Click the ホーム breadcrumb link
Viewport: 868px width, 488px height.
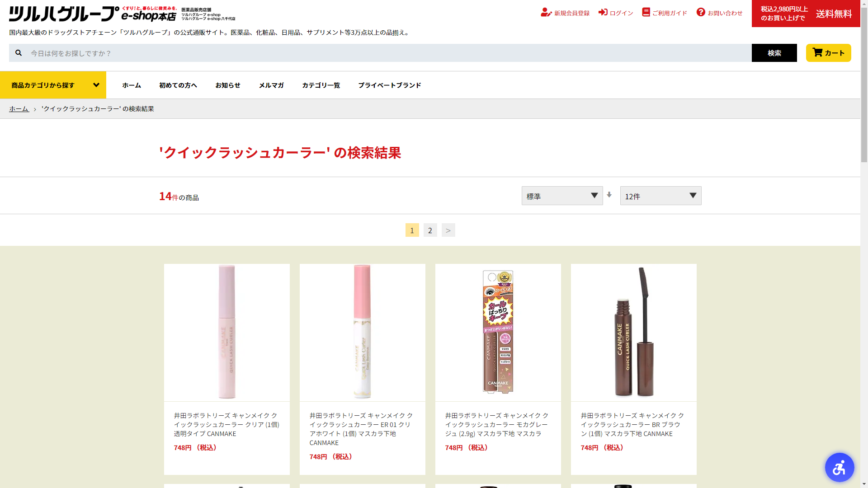click(19, 109)
